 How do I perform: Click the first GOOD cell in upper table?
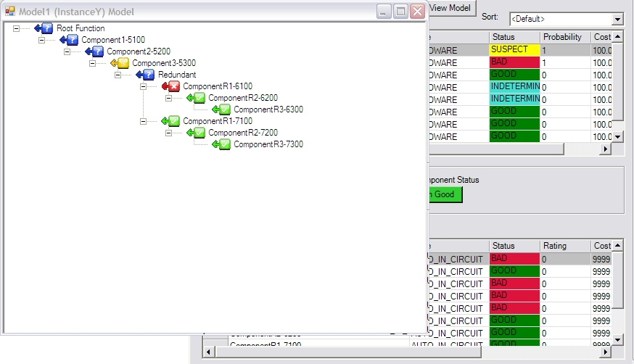pyautogui.click(x=514, y=75)
